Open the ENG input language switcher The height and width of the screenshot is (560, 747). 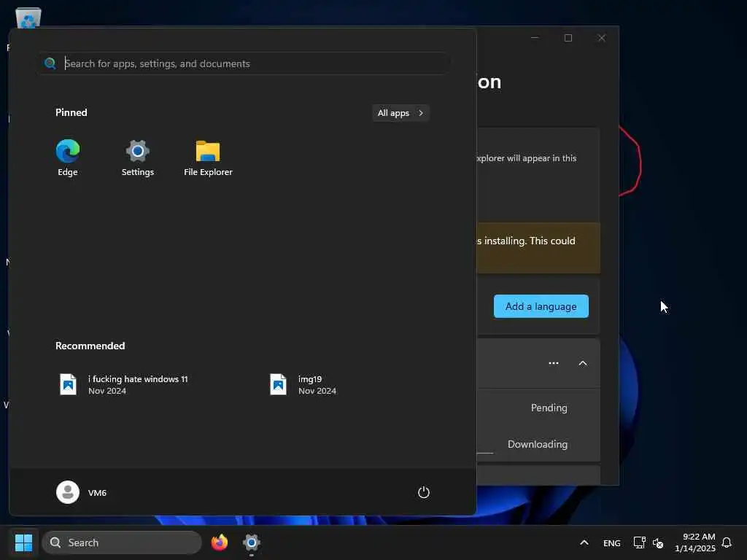point(612,542)
